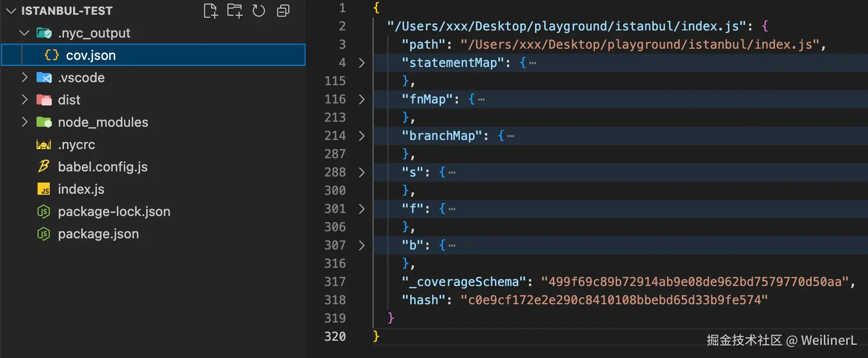Click the hash value string in editor
This screenshot has width=868, height=358.
[613, 300]
